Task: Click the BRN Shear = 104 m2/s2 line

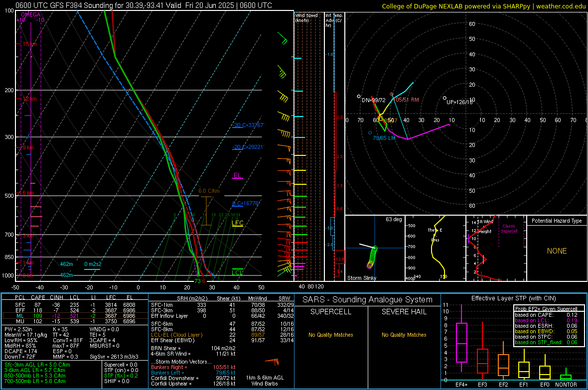Action: pos(193,348)
